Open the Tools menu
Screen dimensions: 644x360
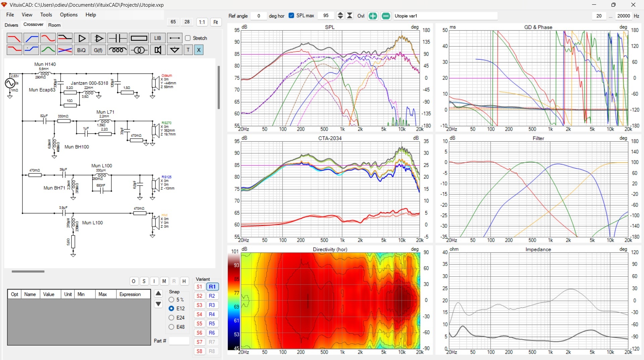click(x=46, y=15)
